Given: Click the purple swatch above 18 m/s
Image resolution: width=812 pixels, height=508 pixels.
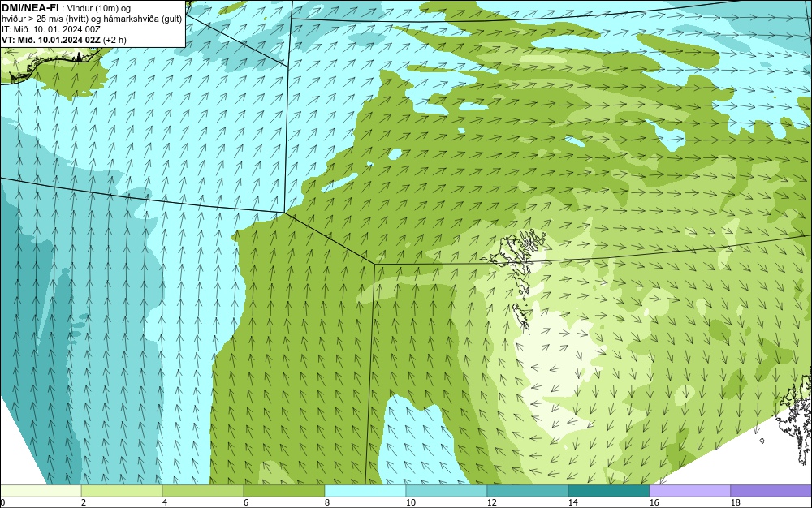Looking at the screenshot, I should tap(771, 490).
